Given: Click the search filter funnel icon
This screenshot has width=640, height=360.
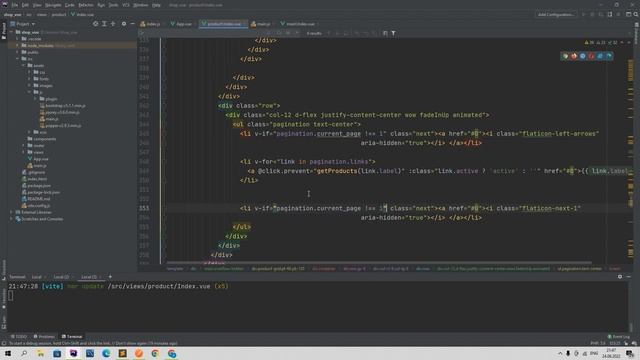Looking at the screenshot, I should click(393, 33).
